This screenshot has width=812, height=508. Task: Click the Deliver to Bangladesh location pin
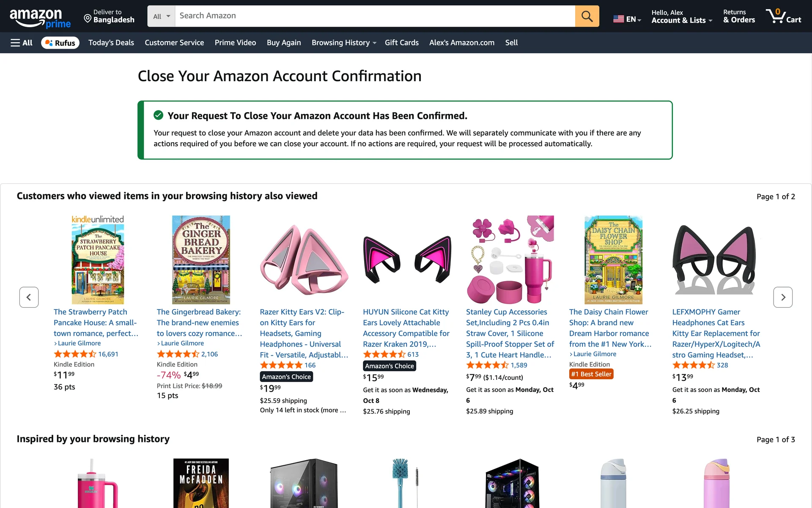click(88, 18)
